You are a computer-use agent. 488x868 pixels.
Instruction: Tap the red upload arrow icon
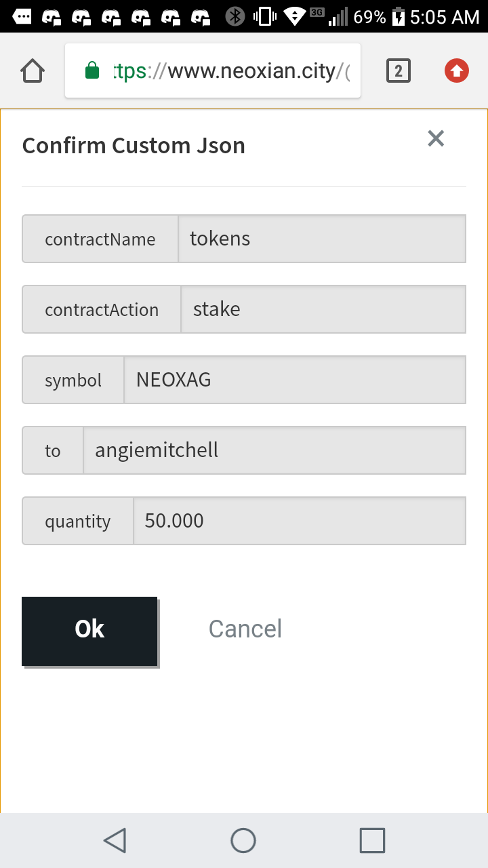(457, 71)
